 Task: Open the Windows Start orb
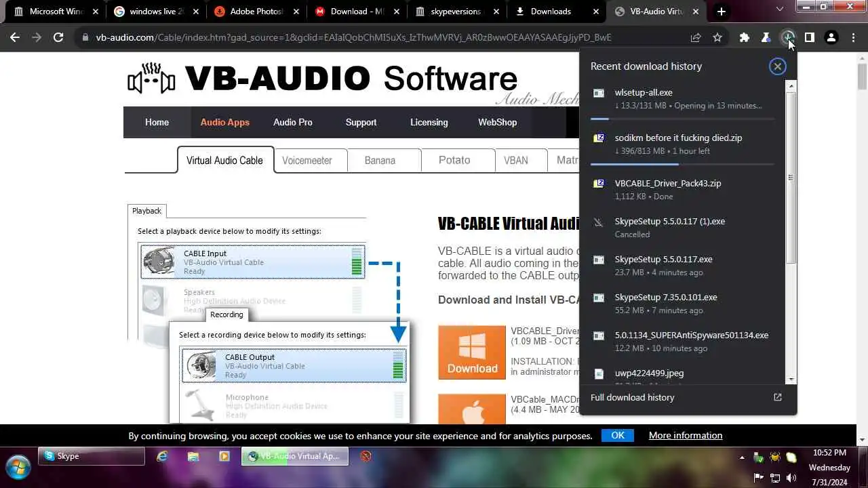point(18,467)
